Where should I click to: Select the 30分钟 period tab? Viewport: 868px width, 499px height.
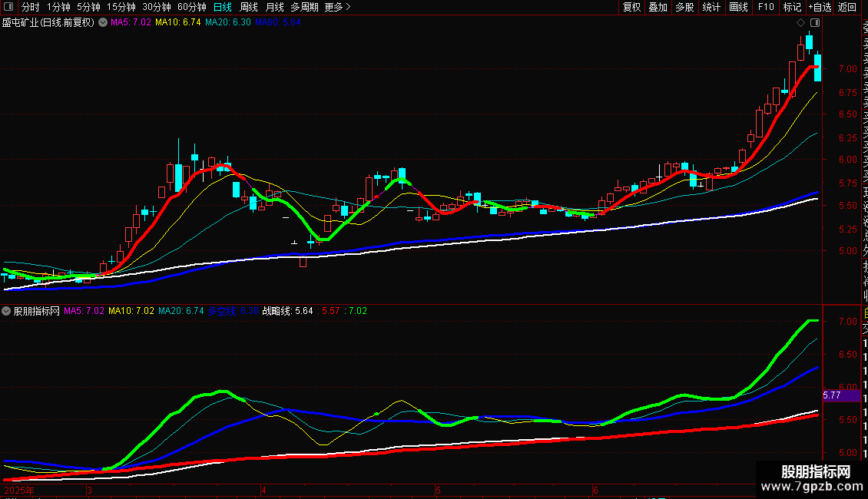(x=157, y=7)
